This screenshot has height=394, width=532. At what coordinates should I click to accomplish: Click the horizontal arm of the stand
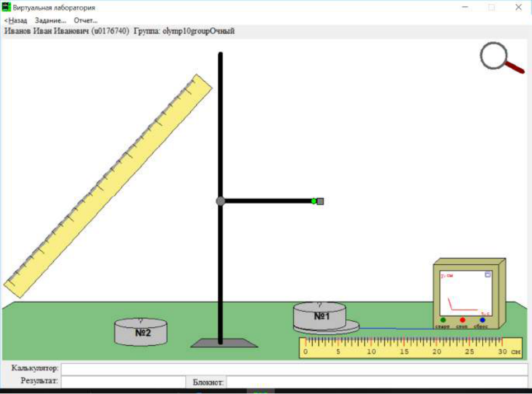click(268, 201)
